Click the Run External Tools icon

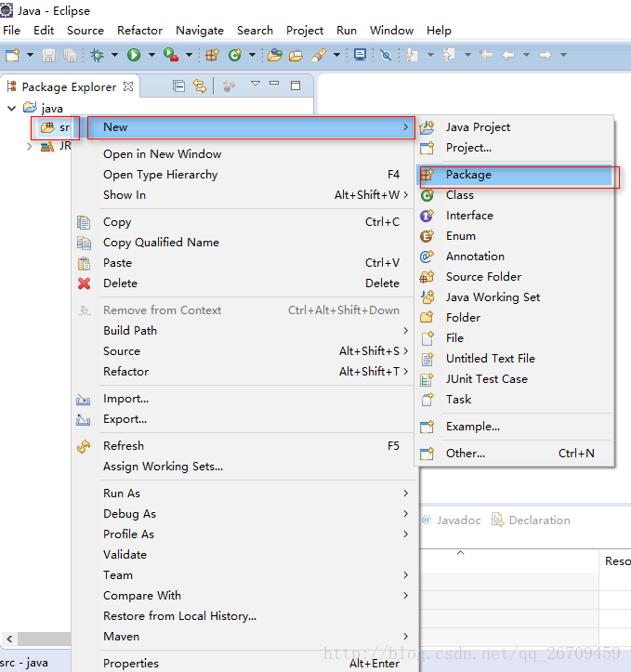[170, 55]
